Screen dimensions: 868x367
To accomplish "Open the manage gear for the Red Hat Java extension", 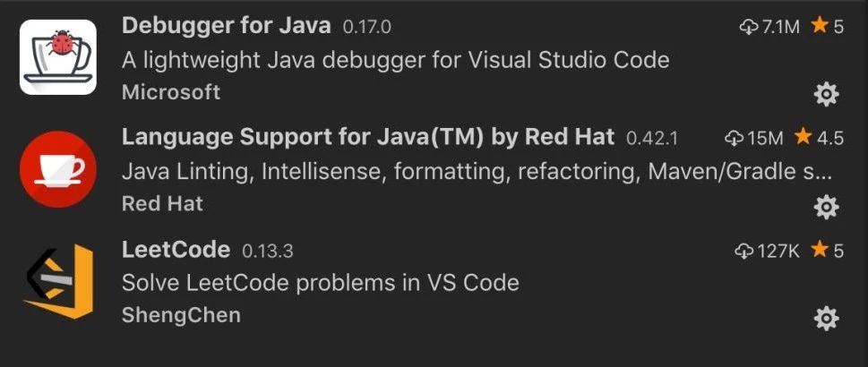I will 825,207.
